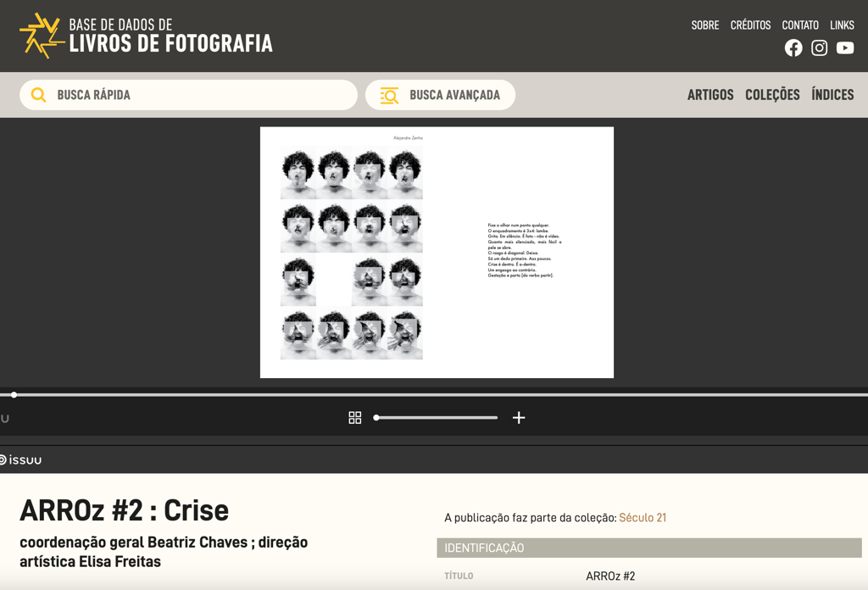
Task: Click the issuu zoom slider handle
Action: [x=376, y=417]
